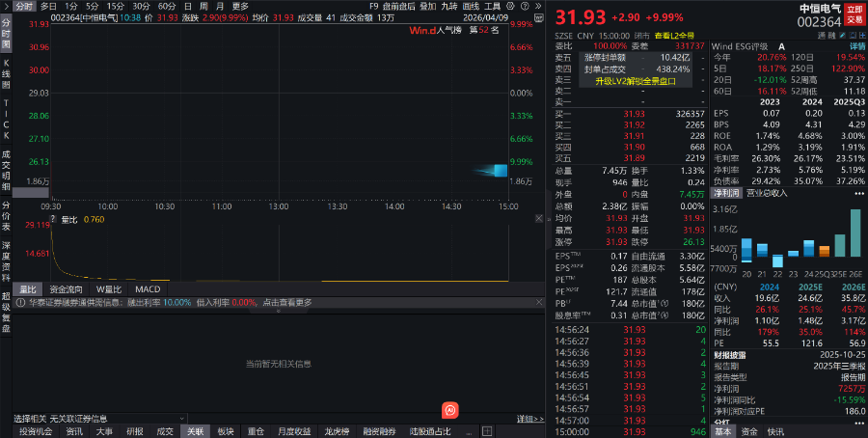Image resolution: width=868 pixels, height=438 pixels.
Task: Switch indicator to 资金流向 tab
Action: click(x=66, y=289)
